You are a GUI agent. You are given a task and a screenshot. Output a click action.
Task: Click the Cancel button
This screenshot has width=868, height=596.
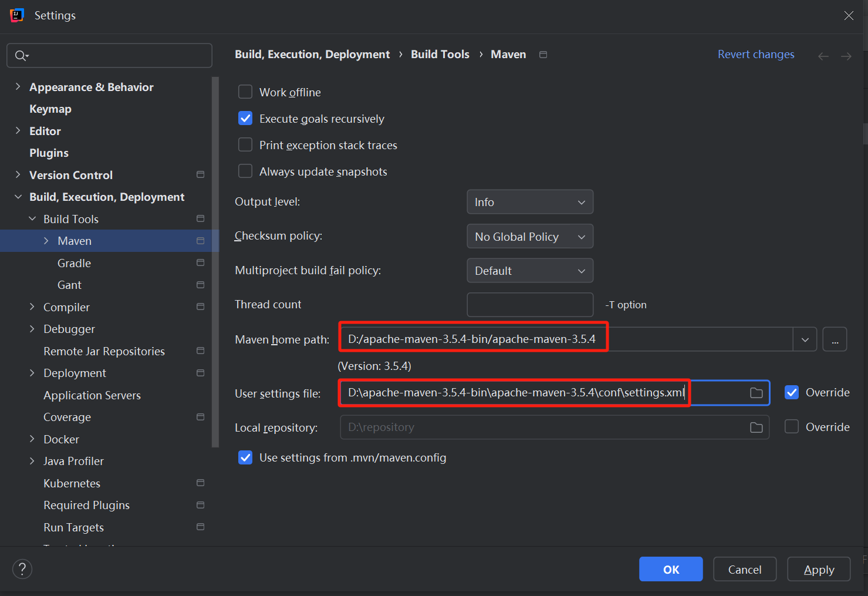[x=745, y=569]
